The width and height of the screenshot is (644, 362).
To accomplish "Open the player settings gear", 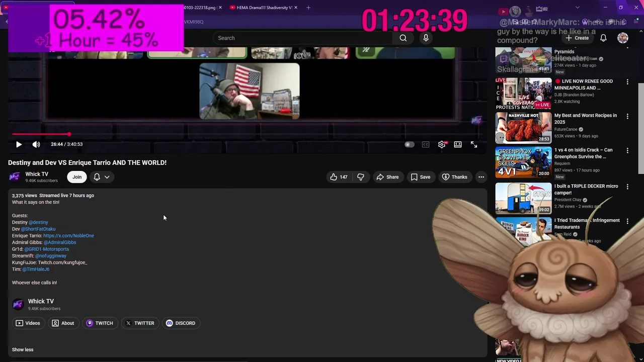I will (442, 144).
